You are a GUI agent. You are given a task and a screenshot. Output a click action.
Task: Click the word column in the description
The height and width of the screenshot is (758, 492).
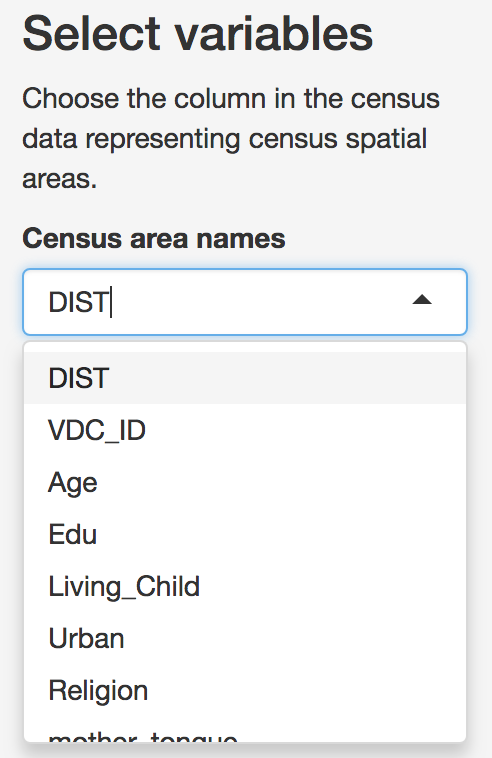pos(219,99)
